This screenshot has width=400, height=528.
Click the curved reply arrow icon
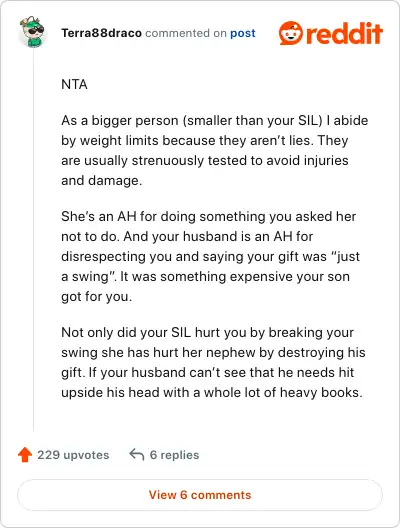[137, 455]
